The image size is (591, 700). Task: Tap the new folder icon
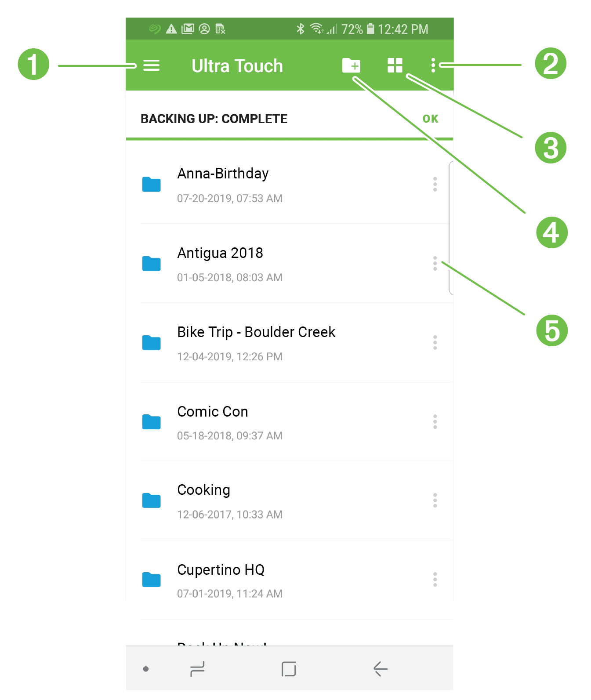coord(351,65)
